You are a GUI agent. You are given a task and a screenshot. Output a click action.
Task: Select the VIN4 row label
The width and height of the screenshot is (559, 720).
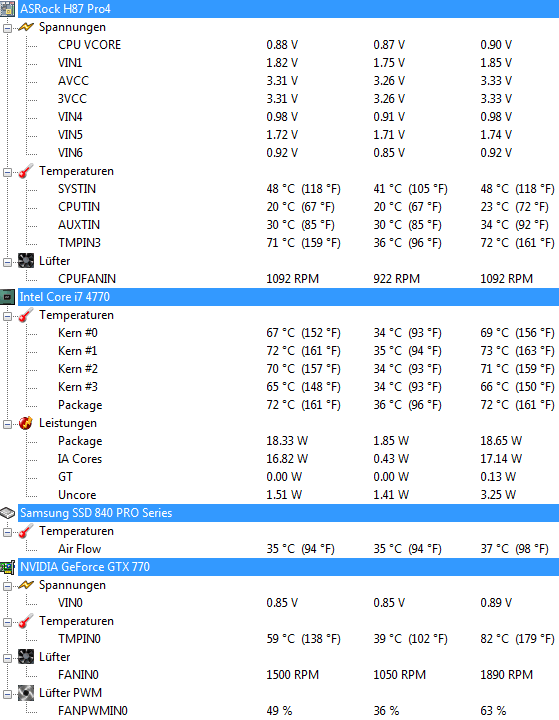pyautogui.click(x=70, y=117)
